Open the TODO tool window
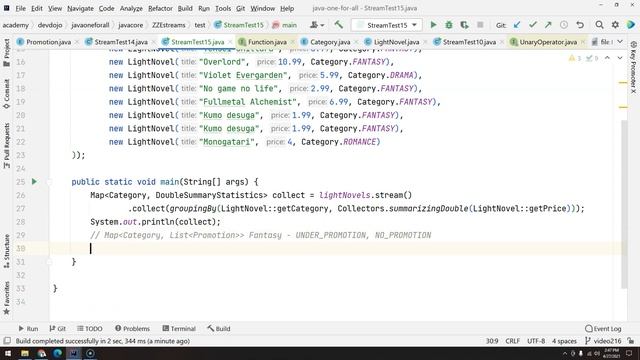The height and width of the screenshot is (360, 640). 90,329
